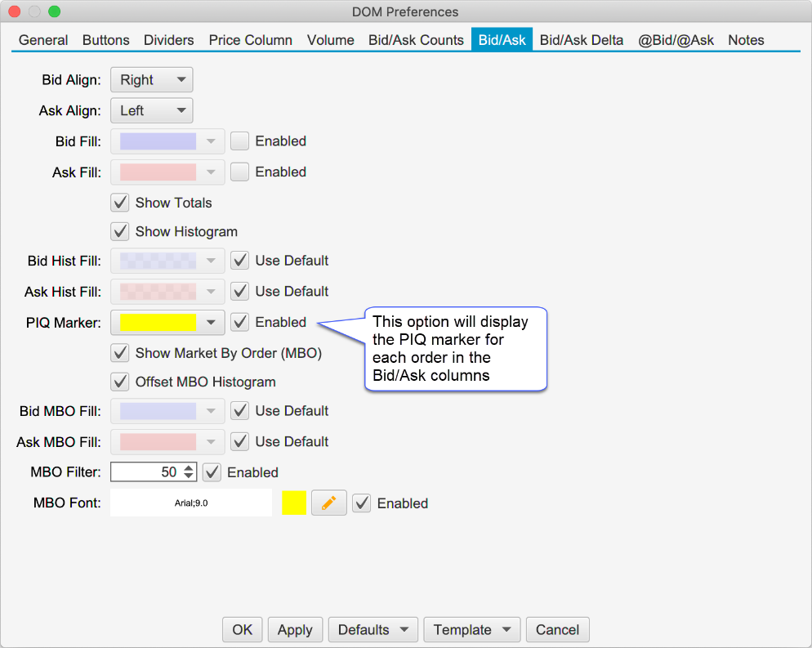The image size is (812, 648).
Task: Click the Cancel button
Action: click(557, 629)
